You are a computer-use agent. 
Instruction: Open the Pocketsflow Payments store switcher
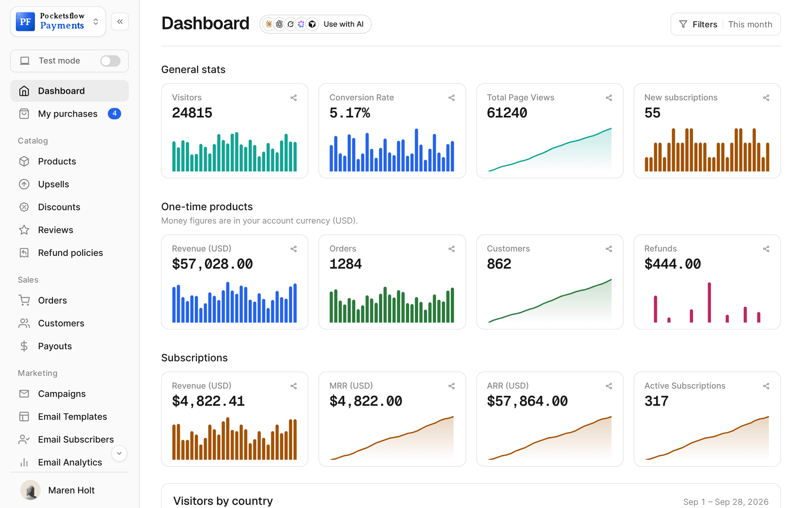[x=58, y=21]
